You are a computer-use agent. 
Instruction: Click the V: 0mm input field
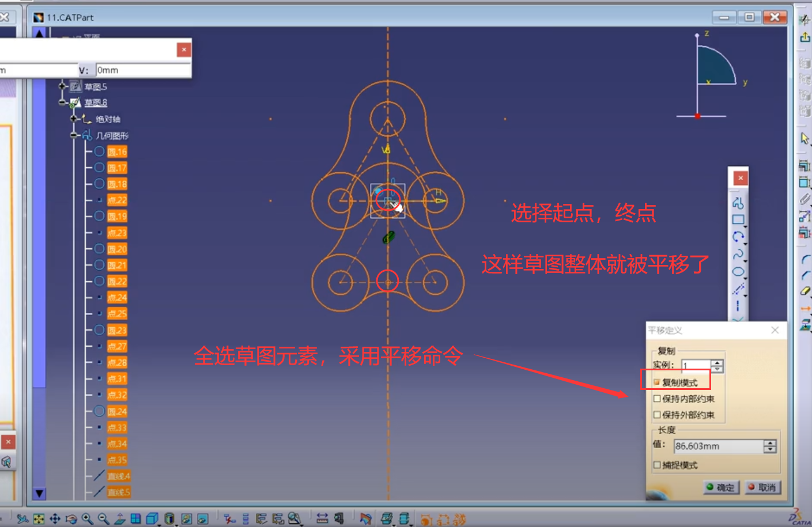[143, 70]
